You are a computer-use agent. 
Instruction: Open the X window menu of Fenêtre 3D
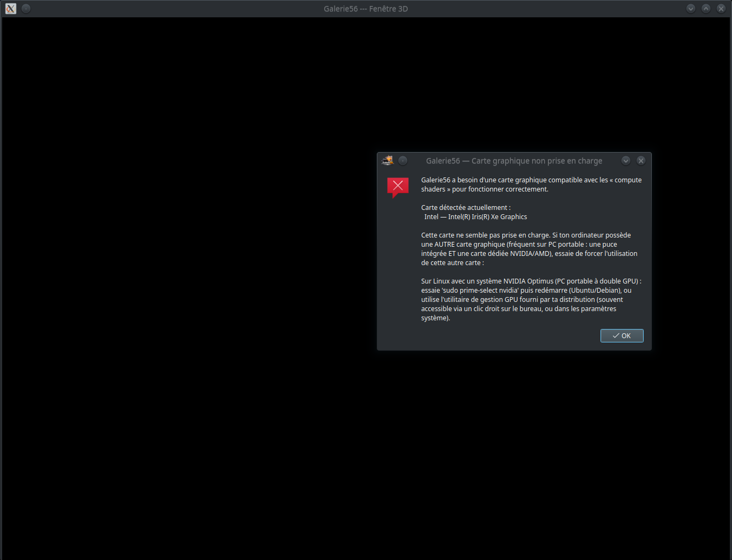[x=11, y=9]
